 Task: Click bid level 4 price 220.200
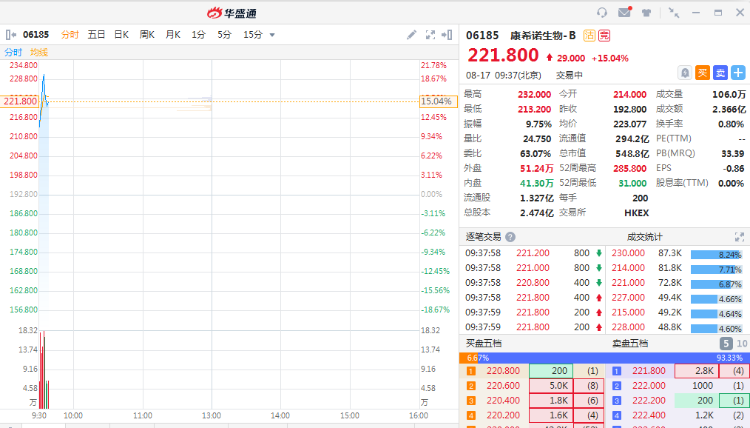click(503, 415)
